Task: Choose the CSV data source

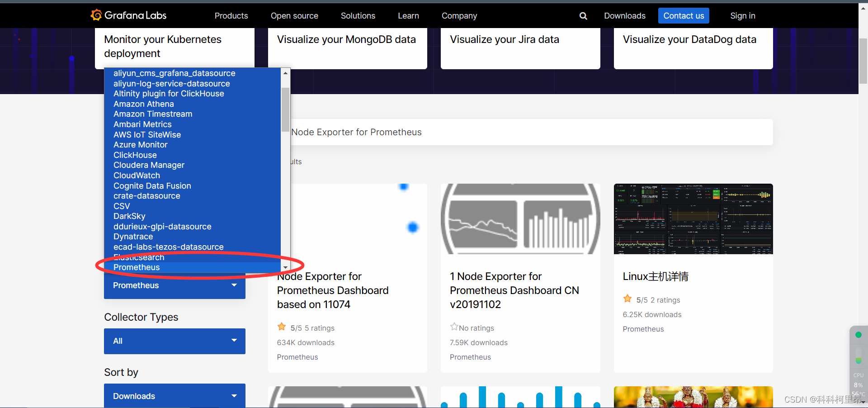Action: point(193,206)
